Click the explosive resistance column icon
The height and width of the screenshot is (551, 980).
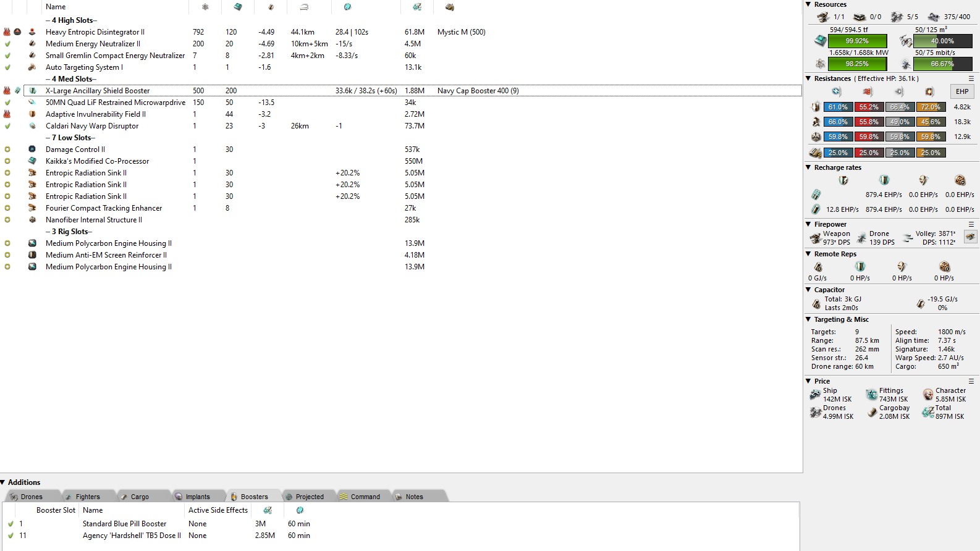tap(929, 91)
